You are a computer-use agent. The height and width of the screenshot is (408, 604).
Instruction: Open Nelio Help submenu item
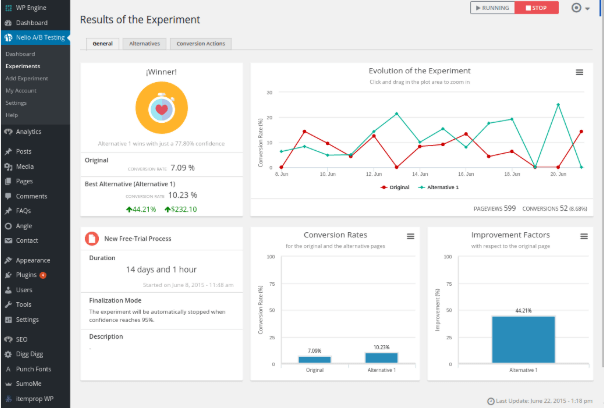point(12,115)
